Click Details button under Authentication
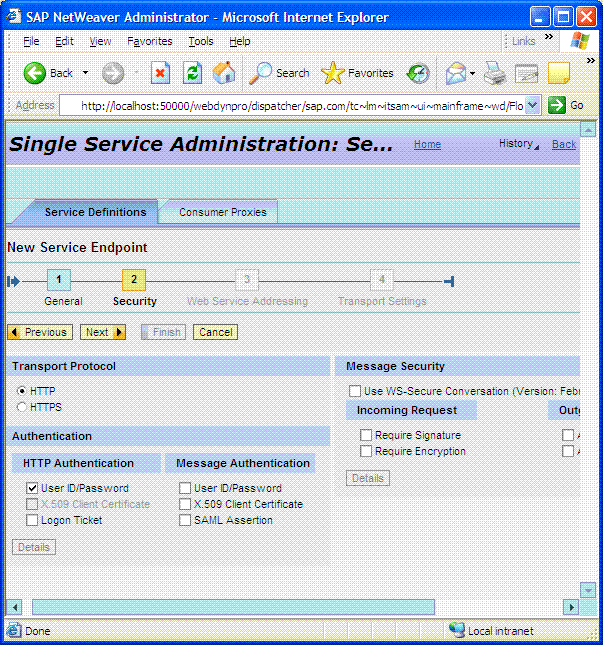The width and height of the screenshot is (603, 645). (34, 547)
